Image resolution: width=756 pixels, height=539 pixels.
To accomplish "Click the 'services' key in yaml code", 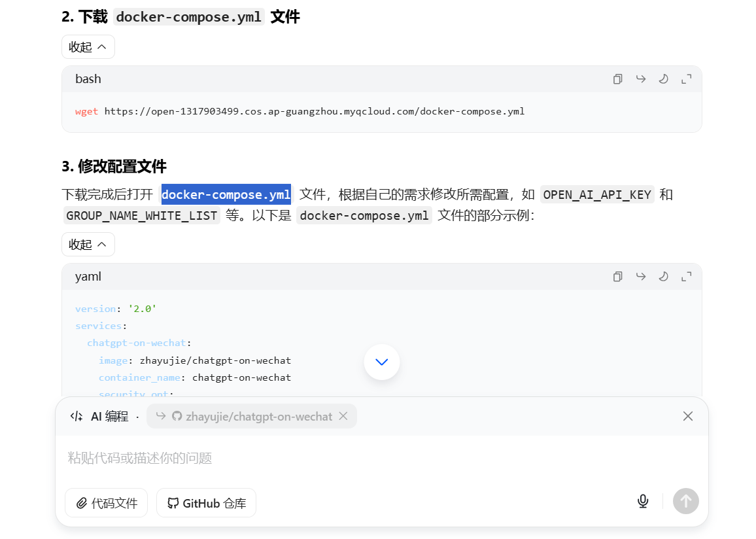I will point(98,326).
